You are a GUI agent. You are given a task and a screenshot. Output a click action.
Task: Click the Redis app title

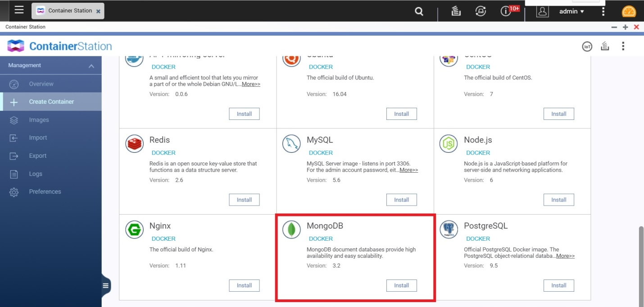pos(160,140)
